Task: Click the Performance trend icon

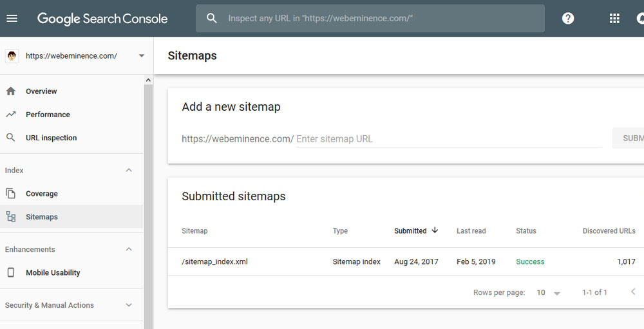Action: tap(11, 114)
